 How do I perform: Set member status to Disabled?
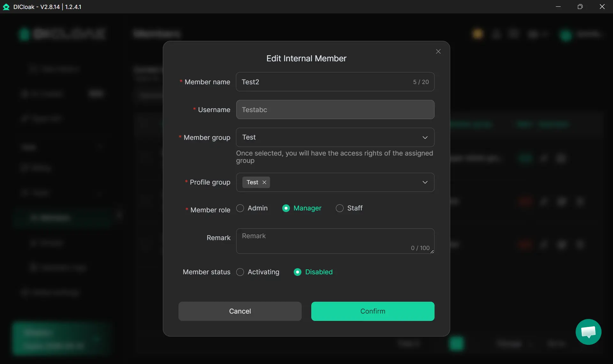click(x=297, y=272)
